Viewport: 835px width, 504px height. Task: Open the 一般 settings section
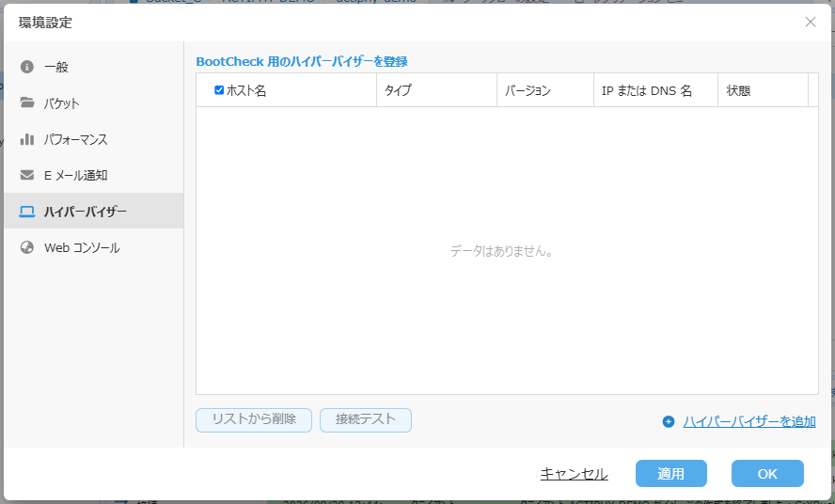click(94, 67)
